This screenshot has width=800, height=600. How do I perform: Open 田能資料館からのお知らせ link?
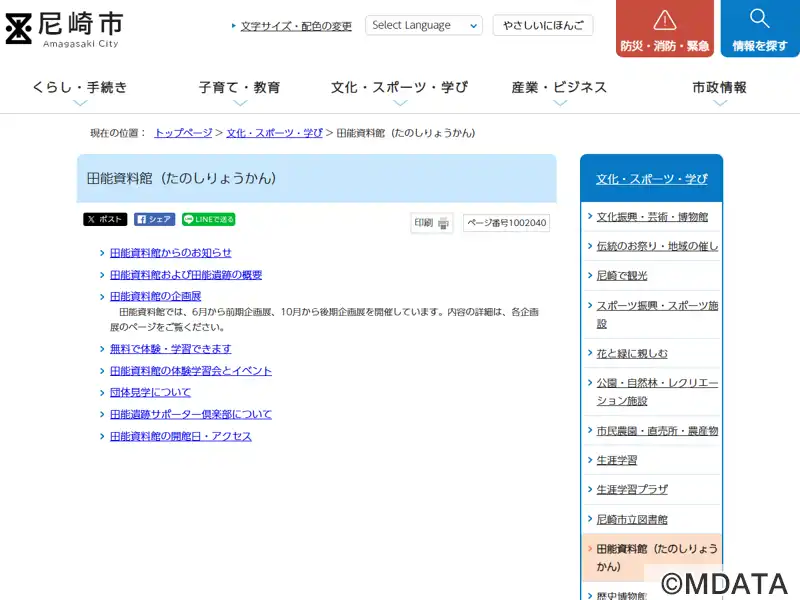(x=170, y=253)
